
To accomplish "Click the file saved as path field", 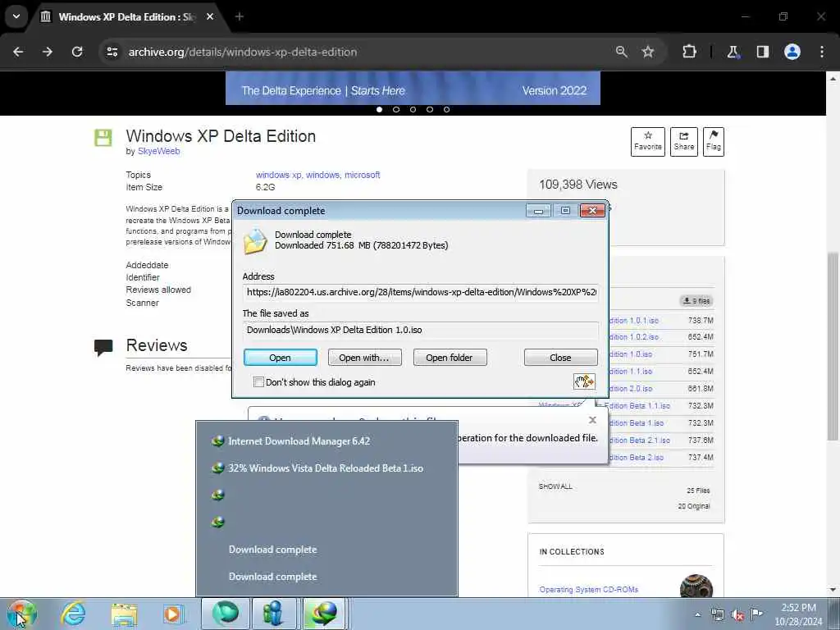I will point(421,330).
